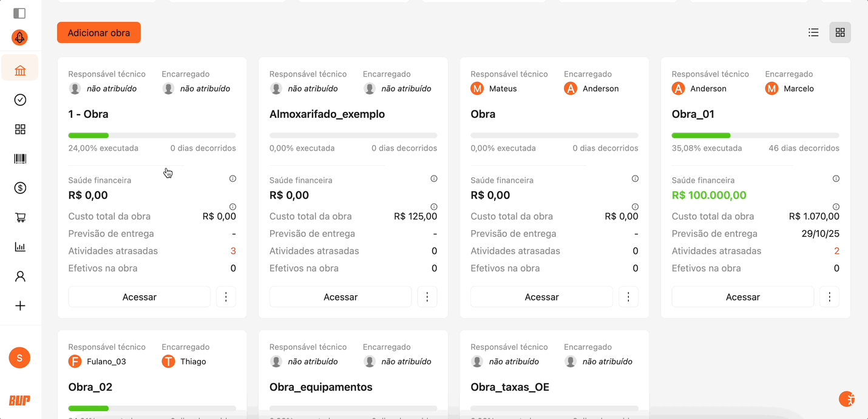Open more options for Obra_01 card

(830, 297)
